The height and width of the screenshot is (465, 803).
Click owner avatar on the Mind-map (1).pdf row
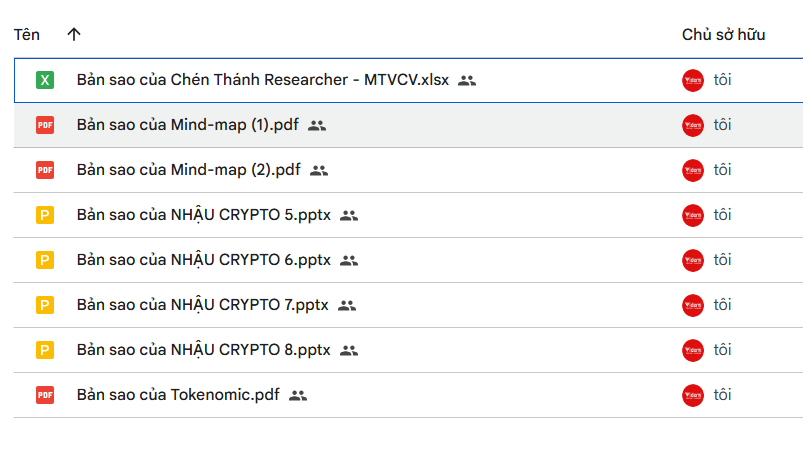[693, 125]
